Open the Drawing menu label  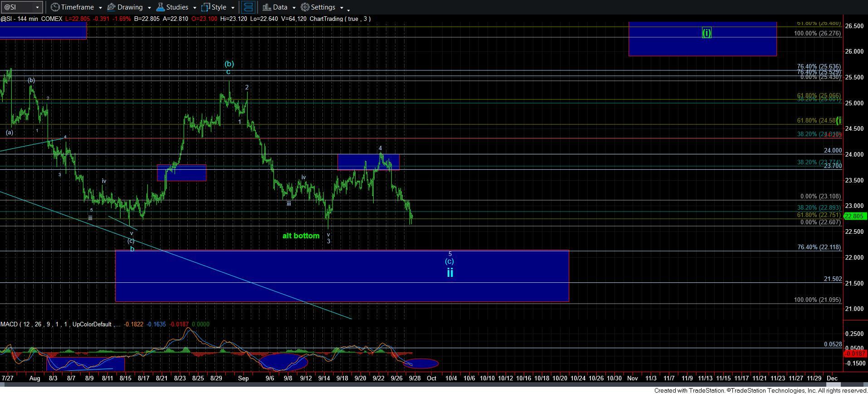[x=130, y=7]
